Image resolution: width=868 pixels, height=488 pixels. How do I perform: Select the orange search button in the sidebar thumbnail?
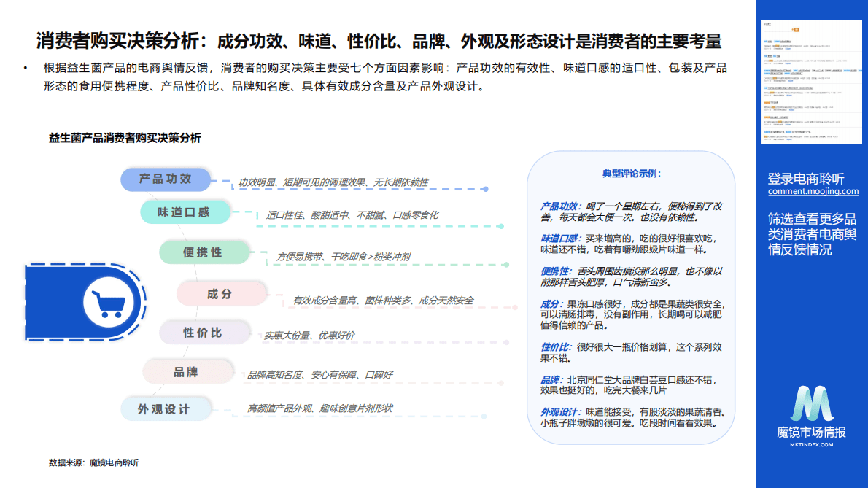pyautogui.click(x=796, y=30)
